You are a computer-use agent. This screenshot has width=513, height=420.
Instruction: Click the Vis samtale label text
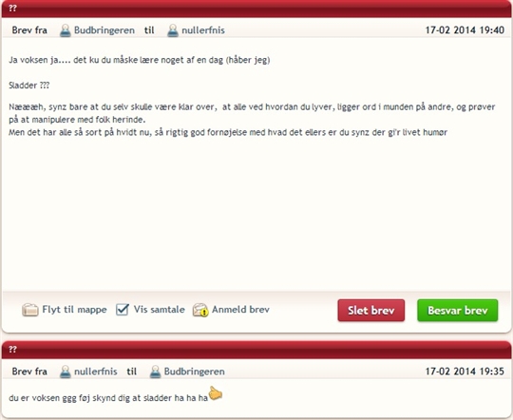(x=159, y=310)
